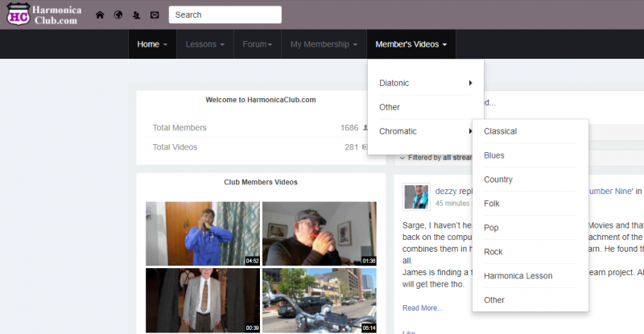This screenshot has width=644, height=334.
Task: Expand the Diatonic submenu
Action: [426, 83]
